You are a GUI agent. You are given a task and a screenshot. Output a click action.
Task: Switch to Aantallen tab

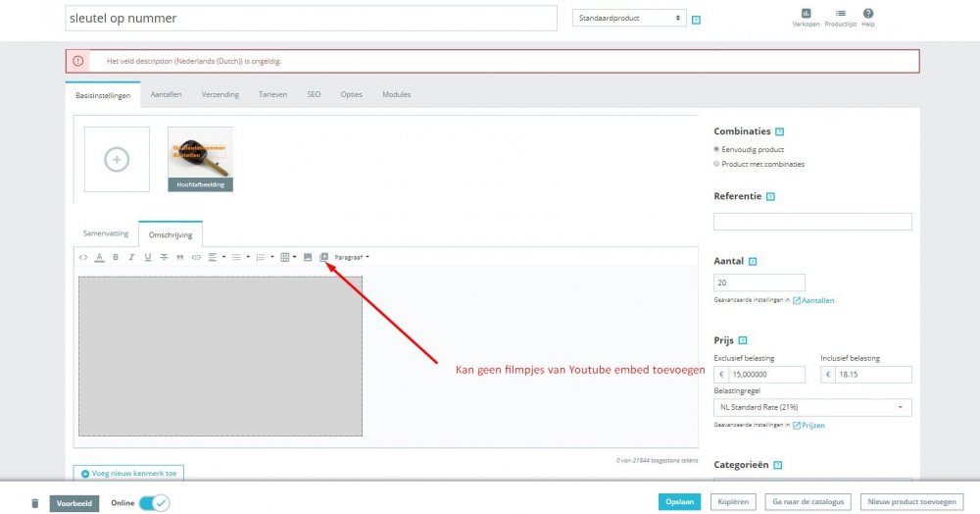[x=167, y=94]
